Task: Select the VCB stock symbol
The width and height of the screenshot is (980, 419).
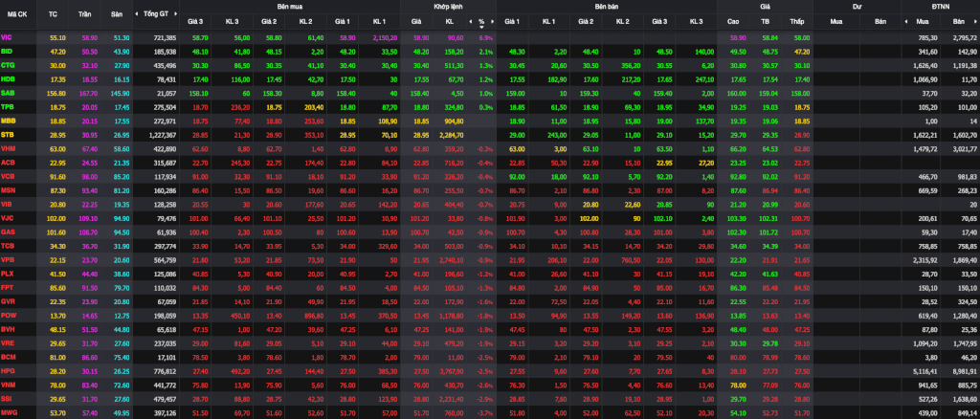Action: tap(8, 176)
